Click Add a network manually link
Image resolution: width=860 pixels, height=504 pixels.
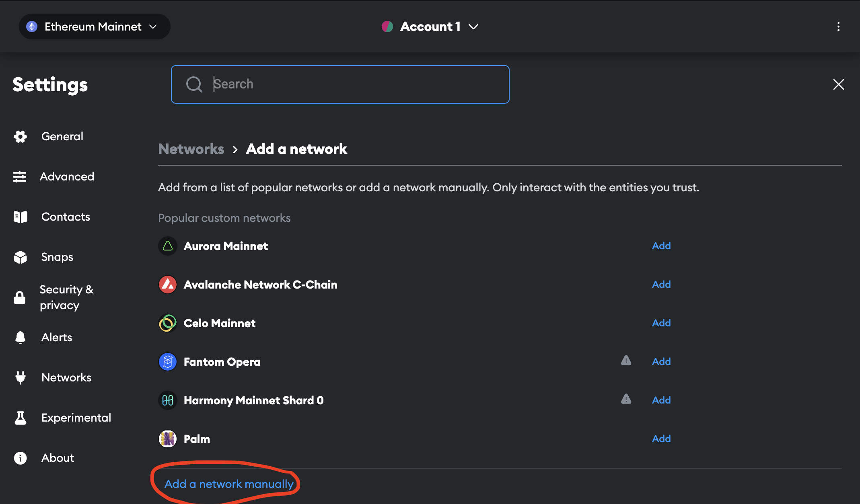[229, 484]
